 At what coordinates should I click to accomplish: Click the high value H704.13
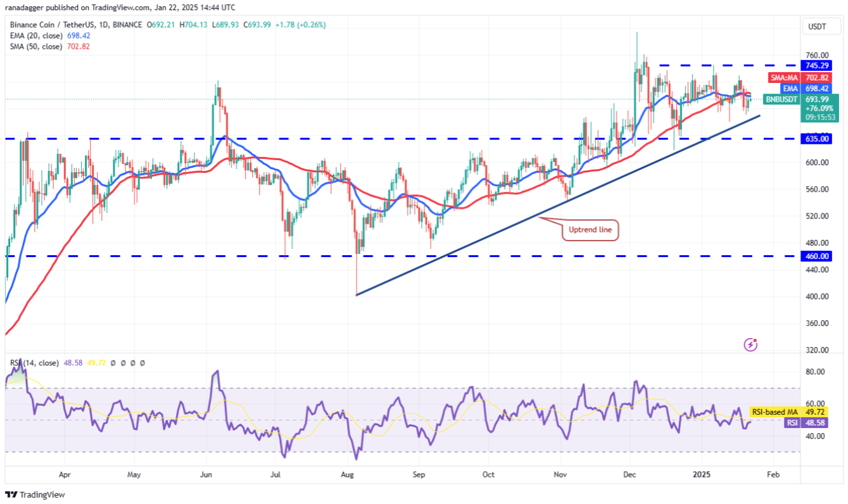(194, 25)
